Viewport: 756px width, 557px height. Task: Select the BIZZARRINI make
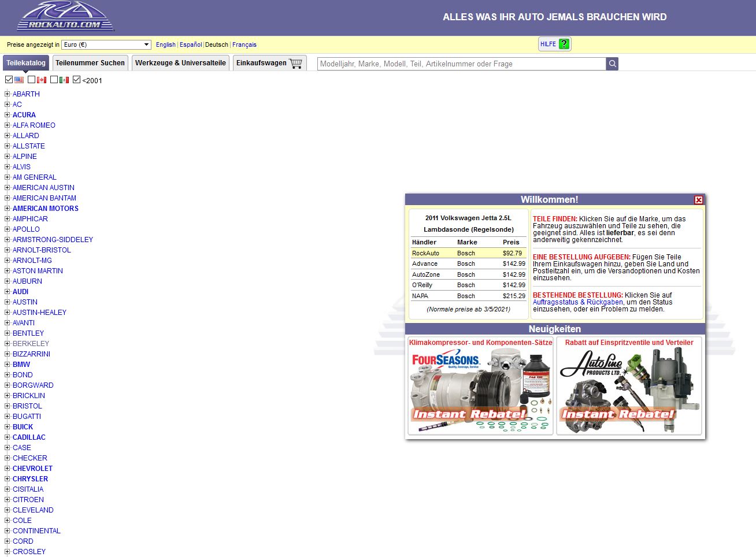[31, 354]
